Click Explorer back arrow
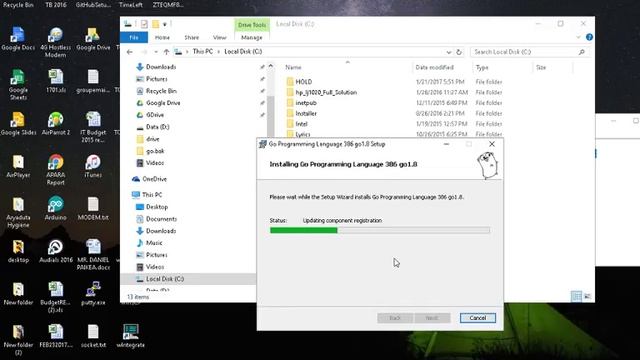640x360 pixels. tap(129, 52)
